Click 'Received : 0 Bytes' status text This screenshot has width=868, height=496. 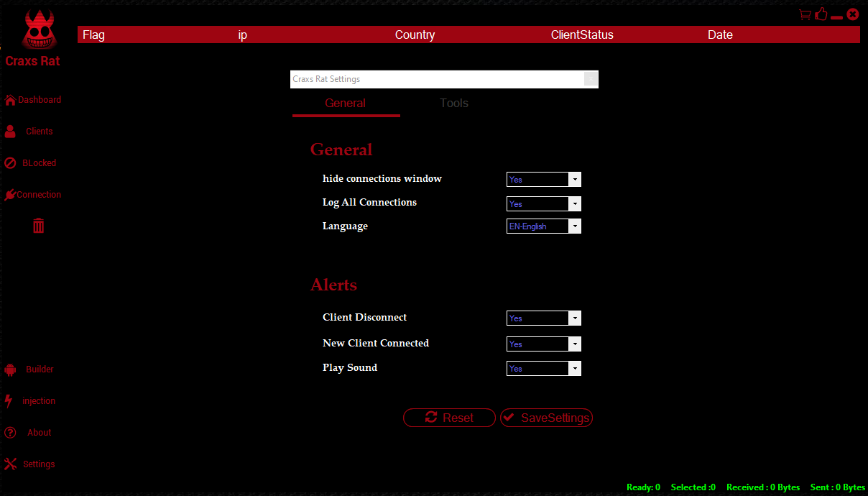(x=763, y=487)
